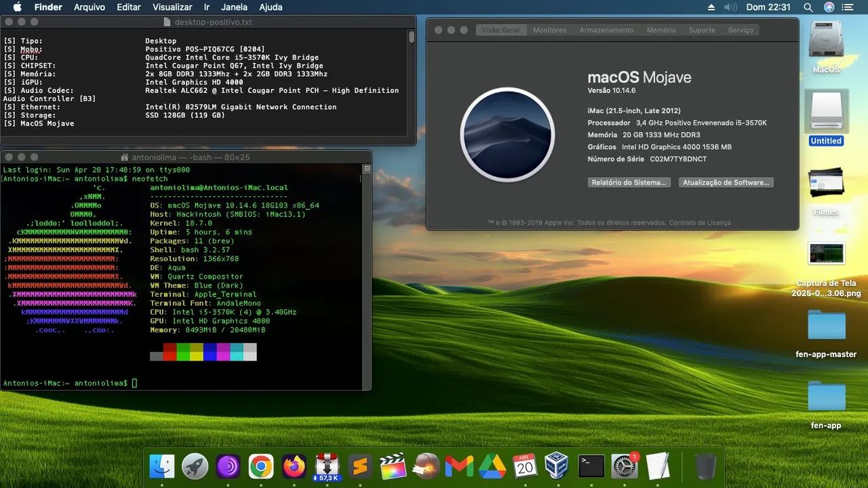Switch to the Memória tab
Screen dimensions: 868x488
coord(661,30)
